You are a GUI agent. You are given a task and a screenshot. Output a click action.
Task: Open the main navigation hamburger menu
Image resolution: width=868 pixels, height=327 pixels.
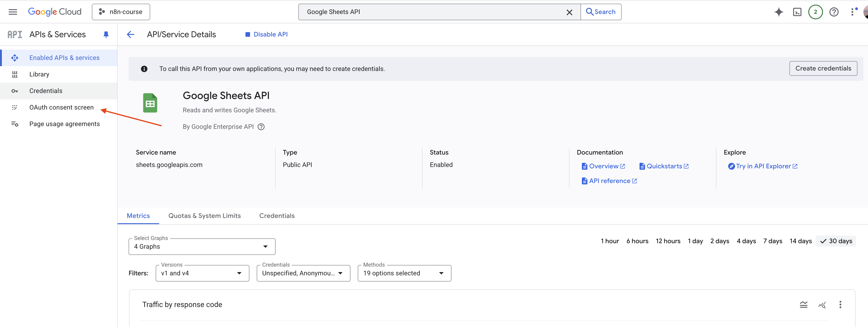point(13,12)
